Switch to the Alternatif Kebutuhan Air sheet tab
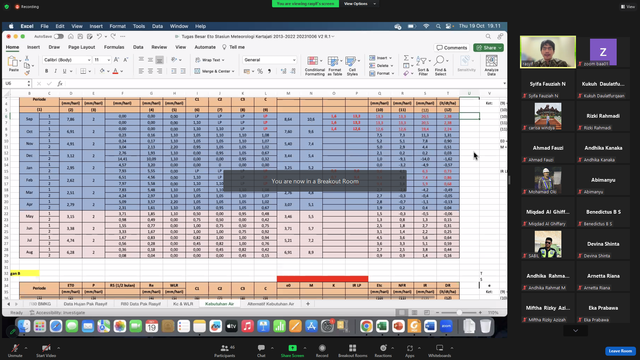Image resolution: width=640 pixels, height=360 pixels. click(271, 304)
